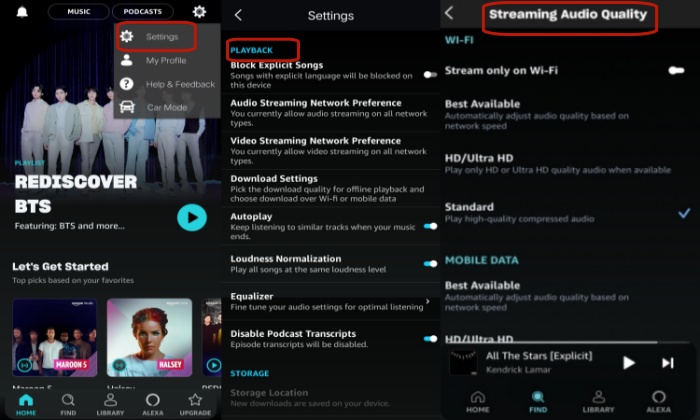The image size is (700, 420).
Task: Tap Home in the left bottom bar
Action: [26, 405]
